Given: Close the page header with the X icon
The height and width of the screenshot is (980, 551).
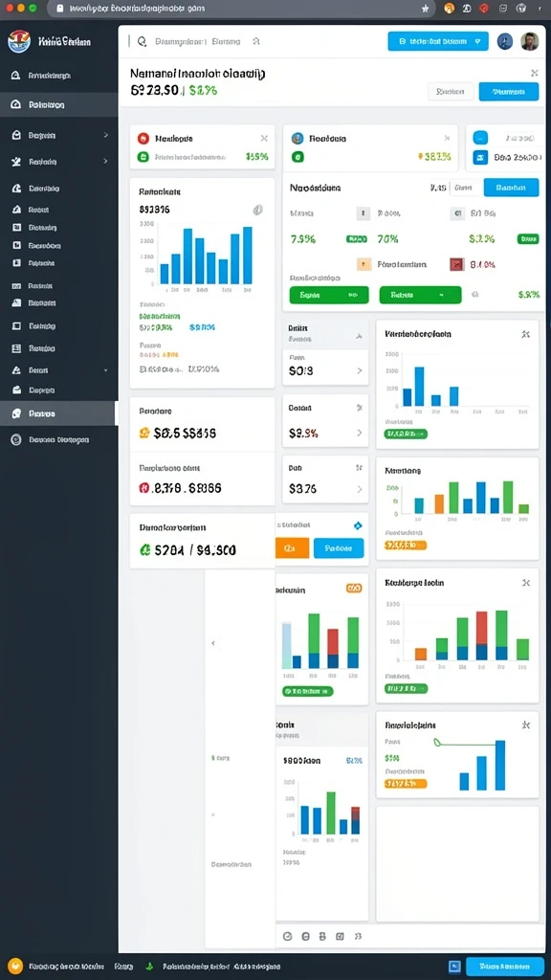Looking at the screenshot, I should pyautogui.click(x=534, y=73).
